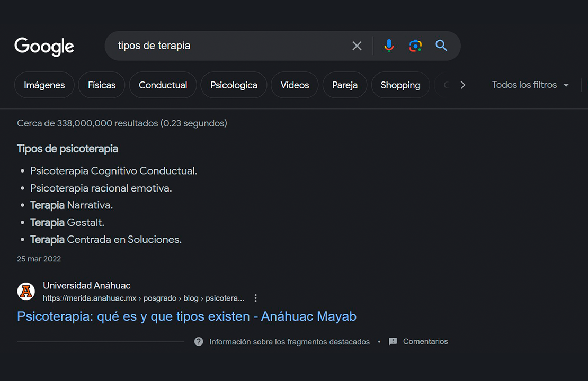Launch the search with the magnifier icon
This screenshot has height=381, width=588.
(x=441, y=46)
